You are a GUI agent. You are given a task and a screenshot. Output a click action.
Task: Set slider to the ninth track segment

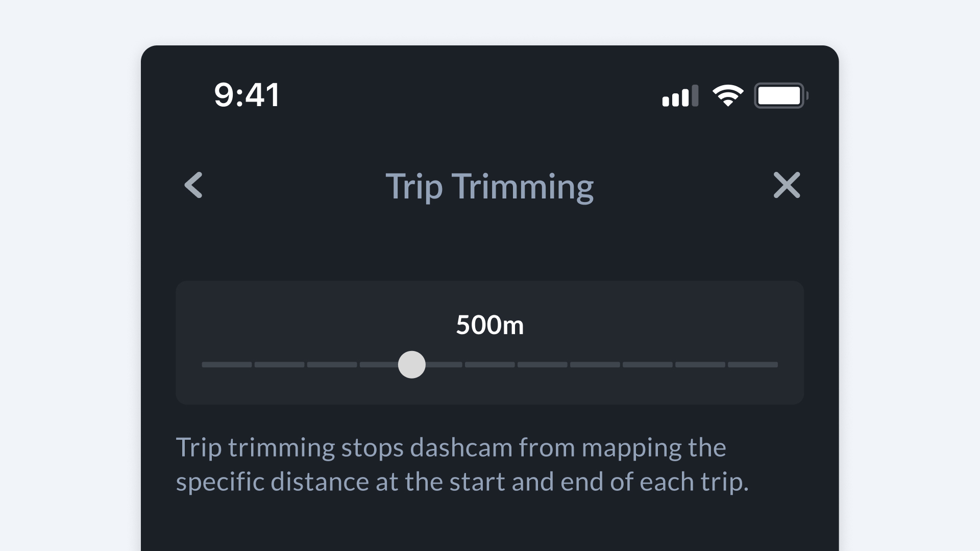tap(647, 365)
